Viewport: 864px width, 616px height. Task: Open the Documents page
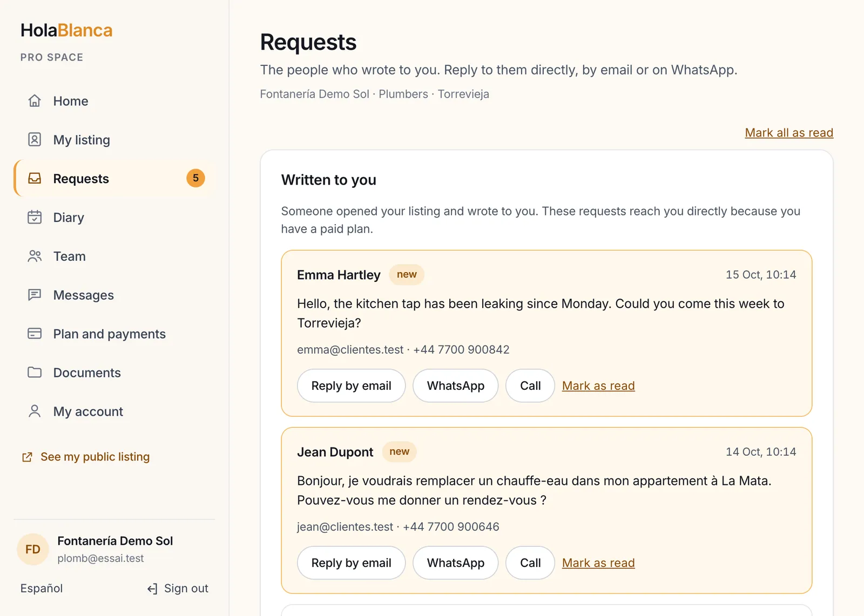coord(114,373)
